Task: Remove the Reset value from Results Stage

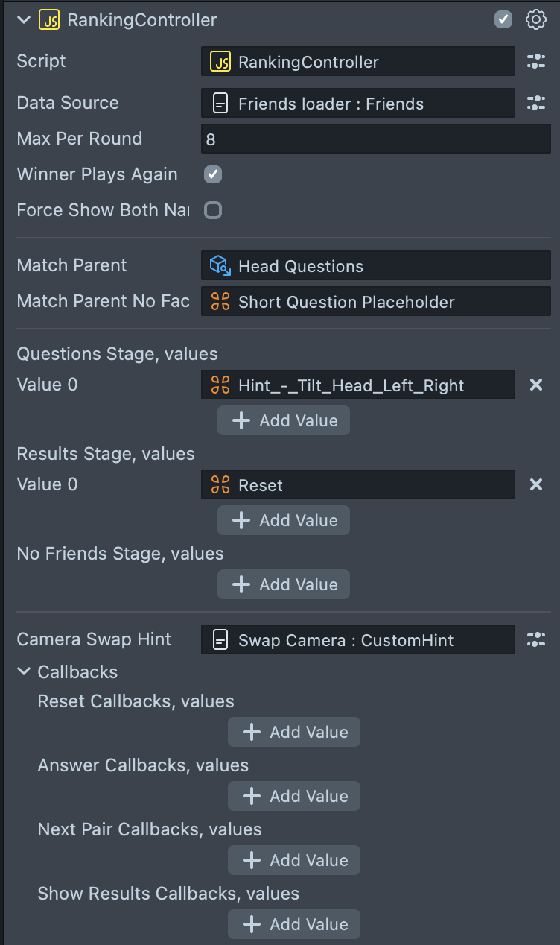Action: pyautogui.click(x=536, y=485)
